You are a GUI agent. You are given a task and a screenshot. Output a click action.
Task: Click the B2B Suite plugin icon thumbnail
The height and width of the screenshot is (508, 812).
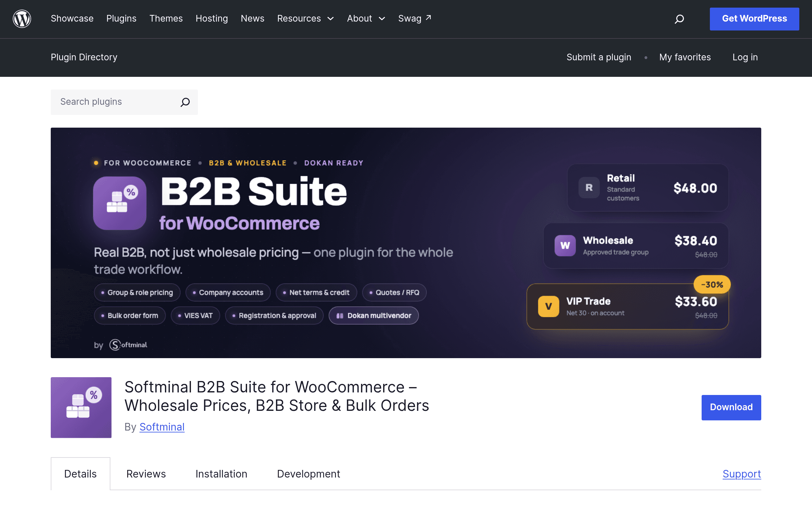click(x=81, y=407)
